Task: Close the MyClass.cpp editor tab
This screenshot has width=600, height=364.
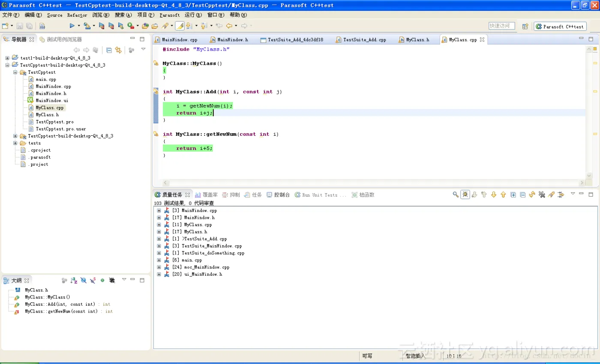Action: [x=482, y=40]
